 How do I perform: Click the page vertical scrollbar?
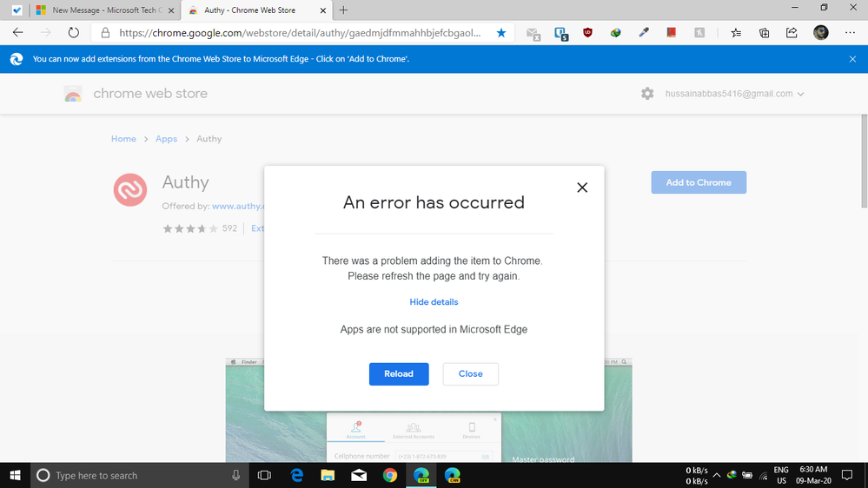pyautogui.click(x=864, y=161)
